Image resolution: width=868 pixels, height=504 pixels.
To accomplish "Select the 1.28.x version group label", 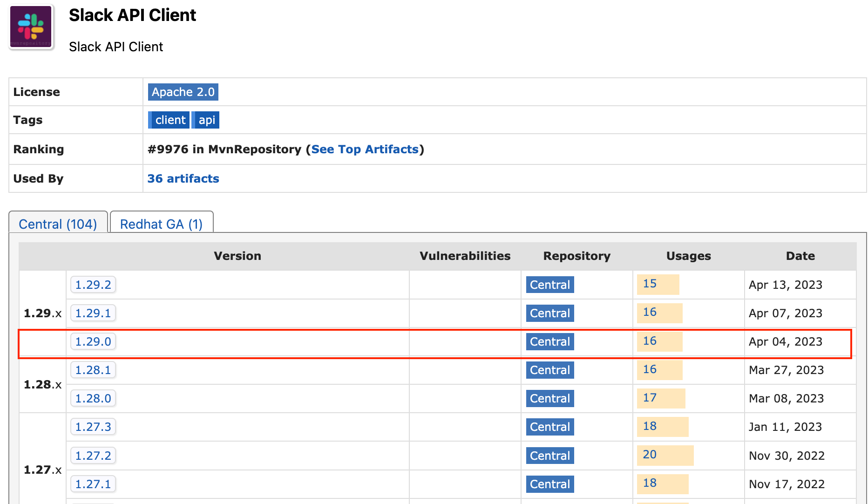I will click(x=43, y=385).
